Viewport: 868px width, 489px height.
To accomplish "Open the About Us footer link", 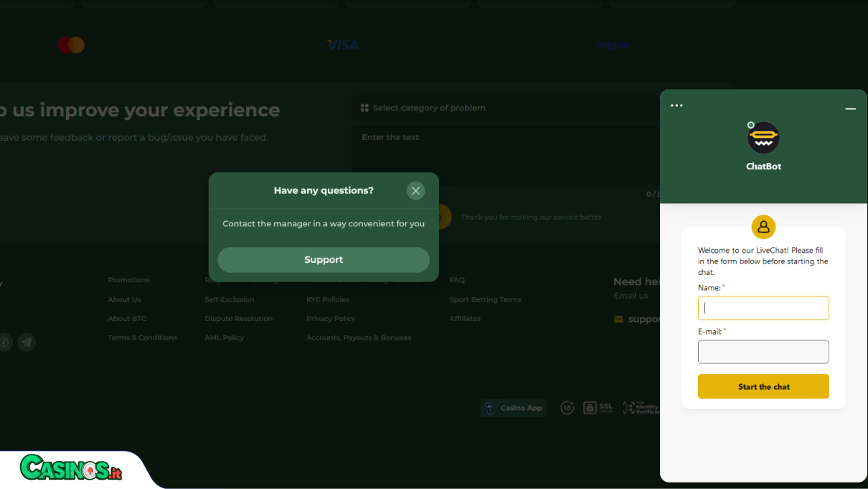I will [125, 299].
